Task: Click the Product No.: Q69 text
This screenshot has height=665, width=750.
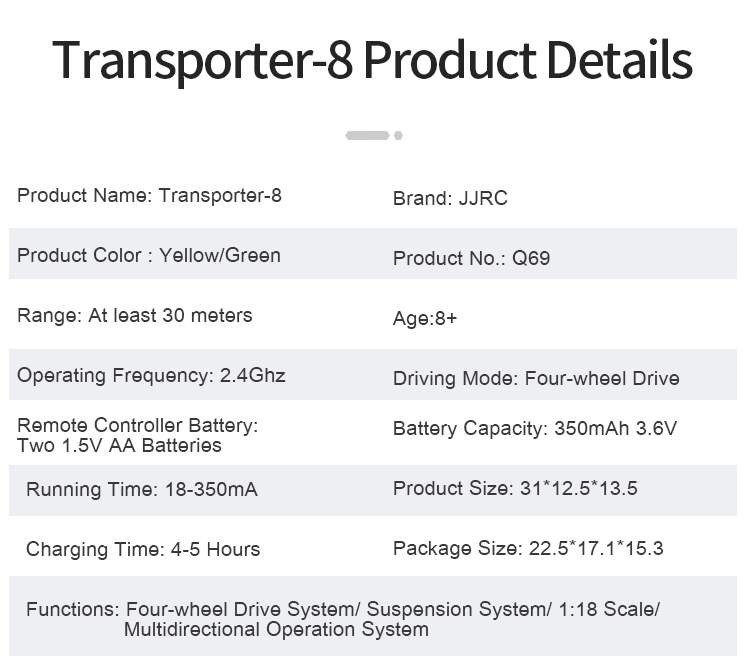Action: coord(471,258)
